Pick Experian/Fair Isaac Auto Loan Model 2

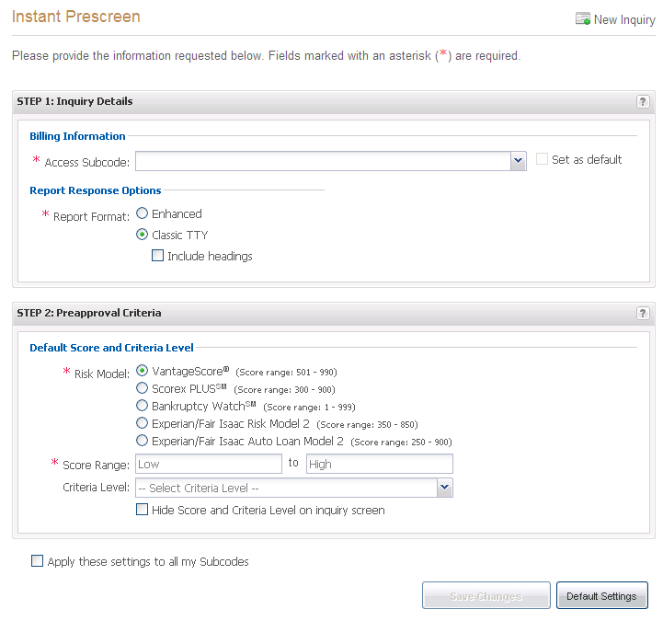(x=142, y=441)
